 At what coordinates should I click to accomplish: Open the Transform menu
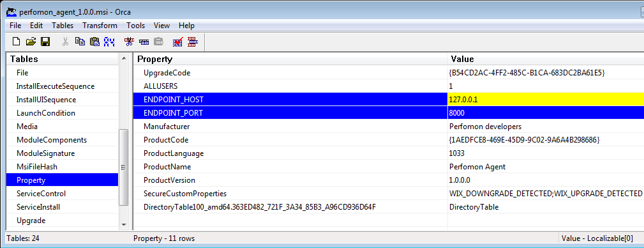(100, 26)
